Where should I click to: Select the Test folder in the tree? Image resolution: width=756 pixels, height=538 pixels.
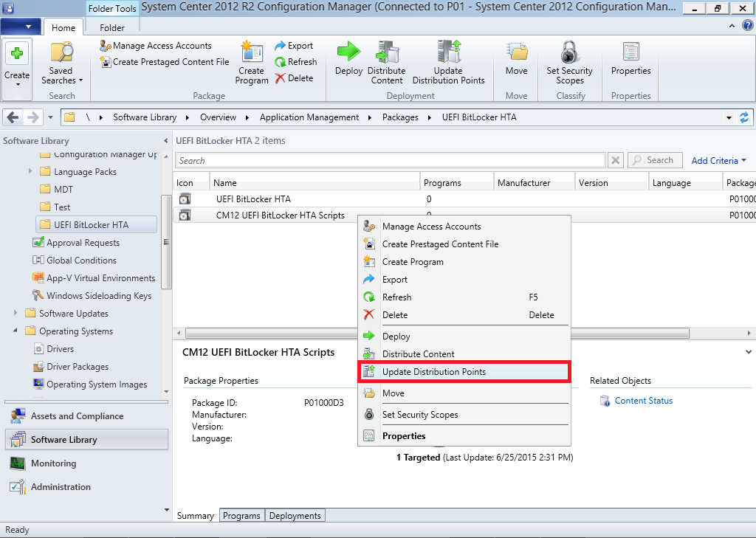coord(55,207)
